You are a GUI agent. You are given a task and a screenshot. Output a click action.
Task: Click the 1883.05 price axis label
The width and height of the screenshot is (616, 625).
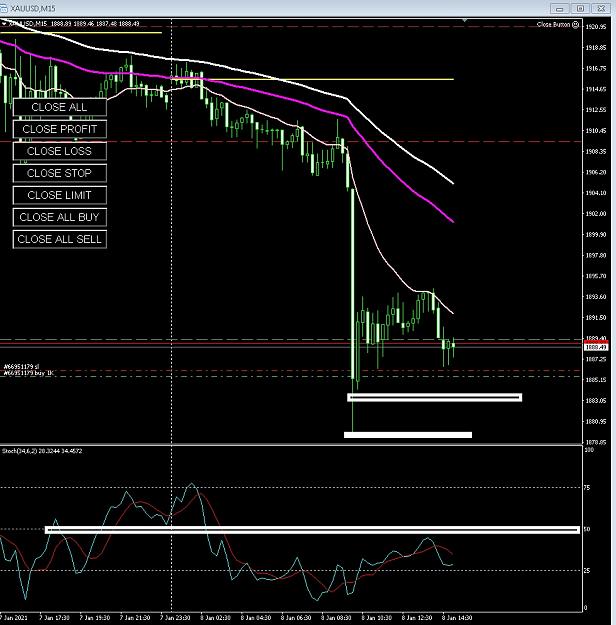click(x=596, y=400)
